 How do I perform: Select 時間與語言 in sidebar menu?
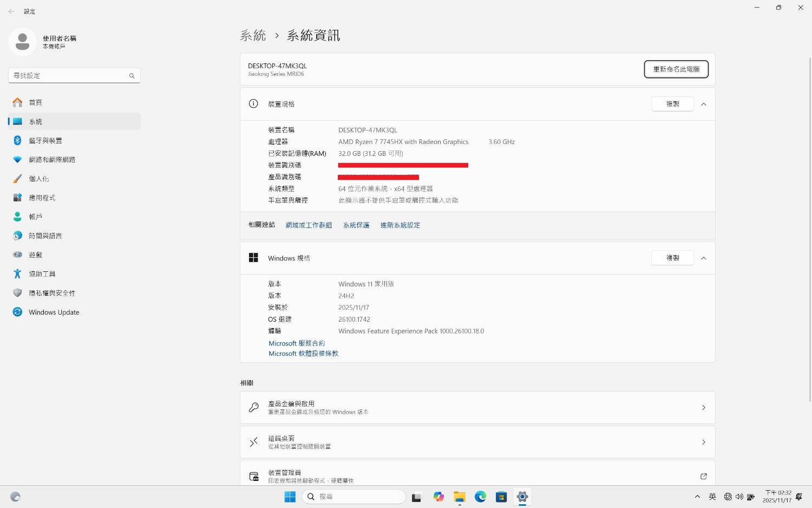click(45, 236)
